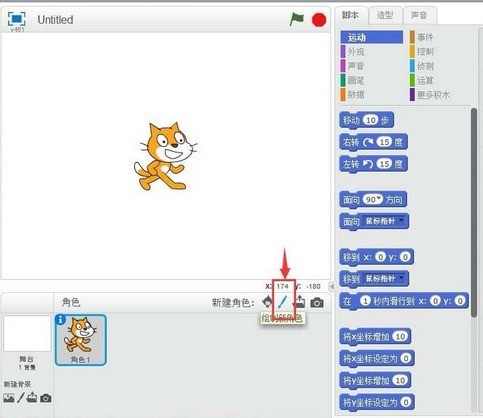Edit x value in 移到 x y block
Screen dimensions: 483x418
point(380,257)
